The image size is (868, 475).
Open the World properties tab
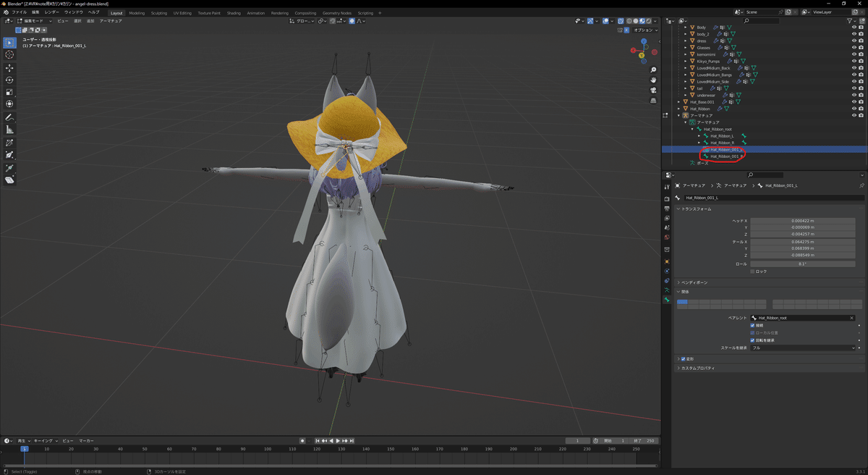point(666,237)
